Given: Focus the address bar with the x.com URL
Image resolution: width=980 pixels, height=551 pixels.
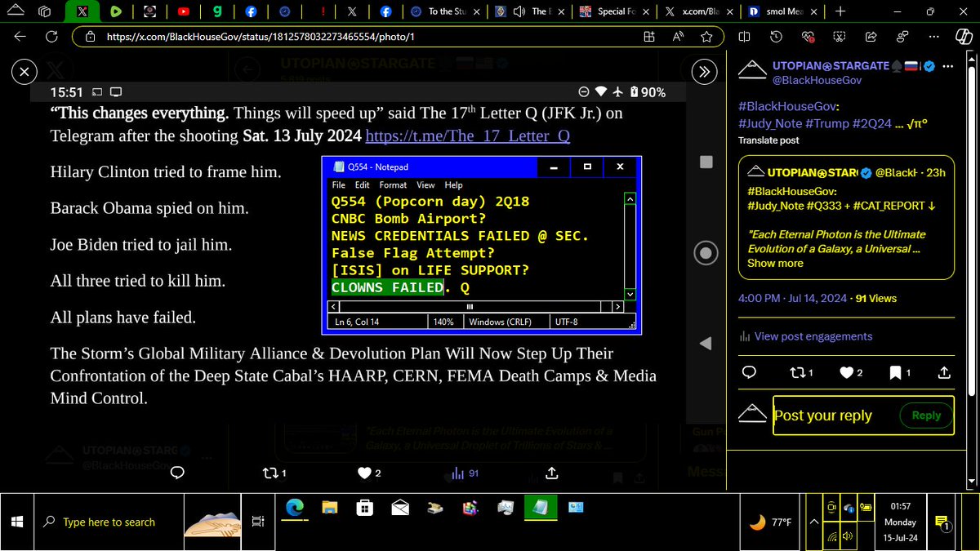Looking at the screenshot, I should [x=359, y=37].
